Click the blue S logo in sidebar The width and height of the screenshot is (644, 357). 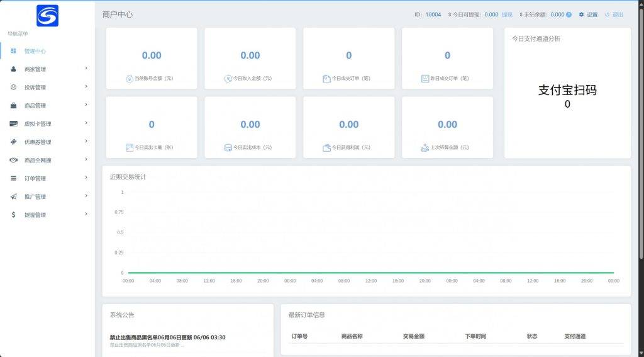point(47,16)
